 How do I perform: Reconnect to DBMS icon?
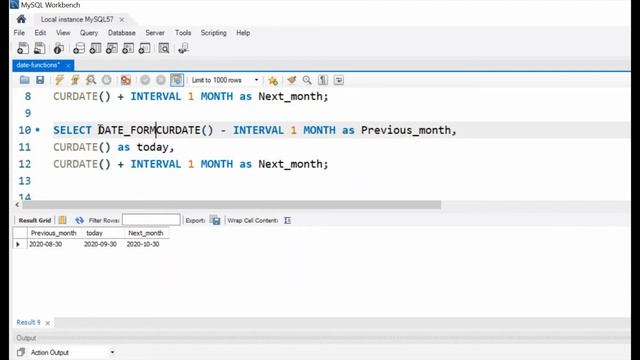183,48
